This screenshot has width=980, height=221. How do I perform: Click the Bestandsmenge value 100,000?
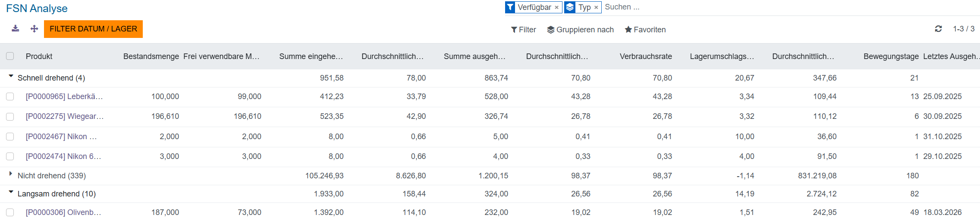(165, 96)
